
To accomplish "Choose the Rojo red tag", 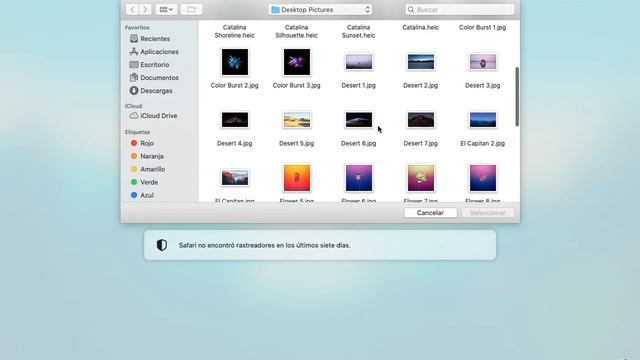I will coord(142,143).
